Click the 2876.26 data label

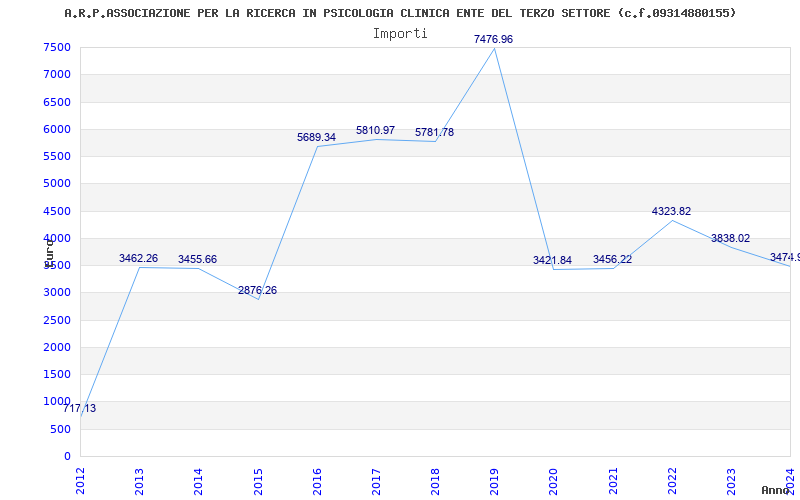(257, 290)
